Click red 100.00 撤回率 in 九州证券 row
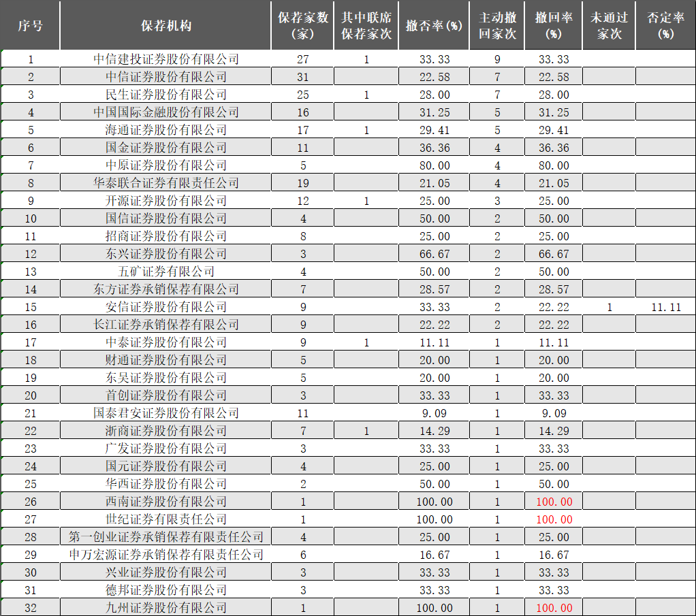This screenshot has height=616, width=696. click(x=554, y=608)
